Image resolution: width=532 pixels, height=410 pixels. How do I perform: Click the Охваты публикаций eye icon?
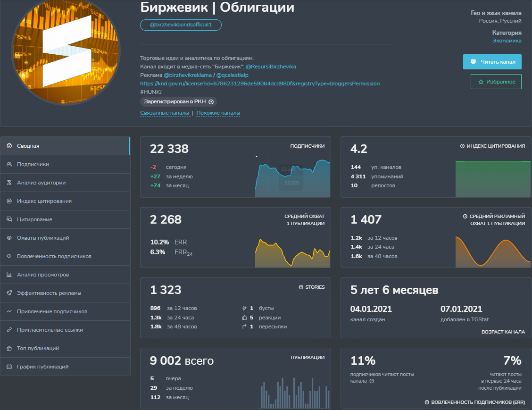(9, 238)
